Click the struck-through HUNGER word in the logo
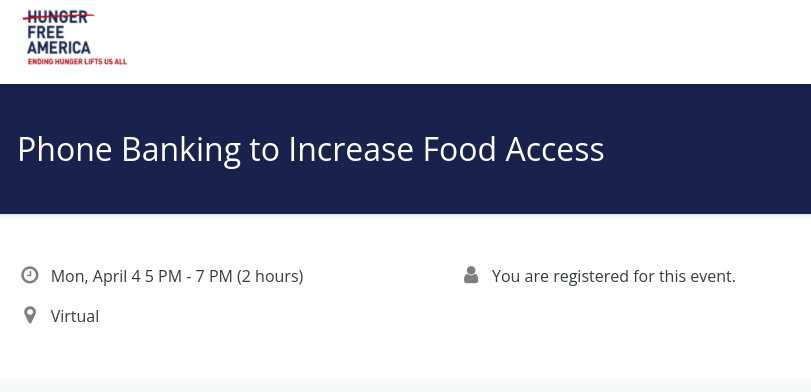Screen dimensions: 811x392 pos(58,17)
